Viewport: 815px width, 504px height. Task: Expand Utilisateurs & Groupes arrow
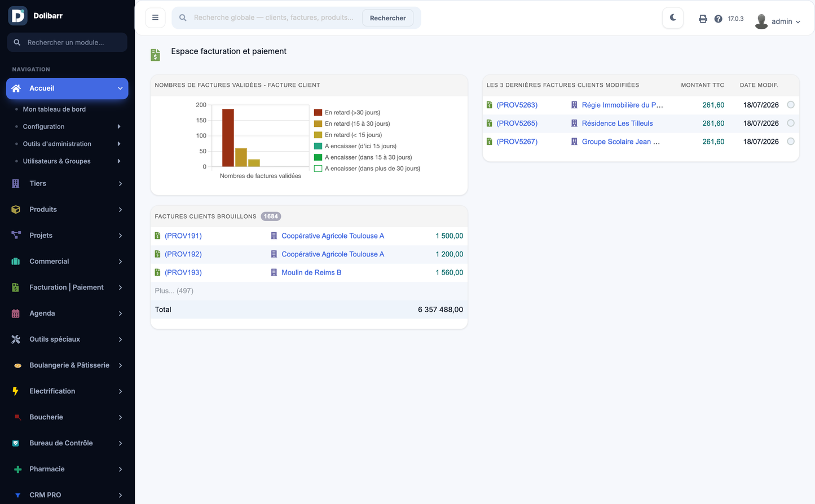[119, 161]
